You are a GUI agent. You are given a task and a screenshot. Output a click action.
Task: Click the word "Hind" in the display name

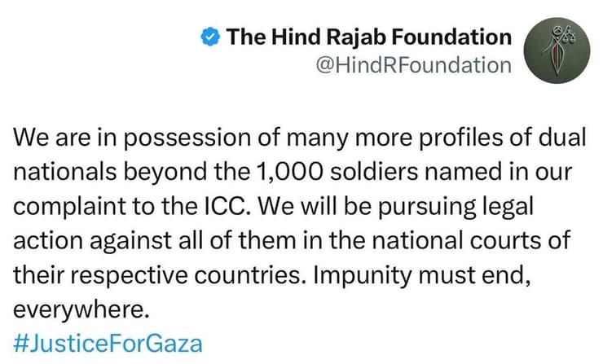[297, 36]
